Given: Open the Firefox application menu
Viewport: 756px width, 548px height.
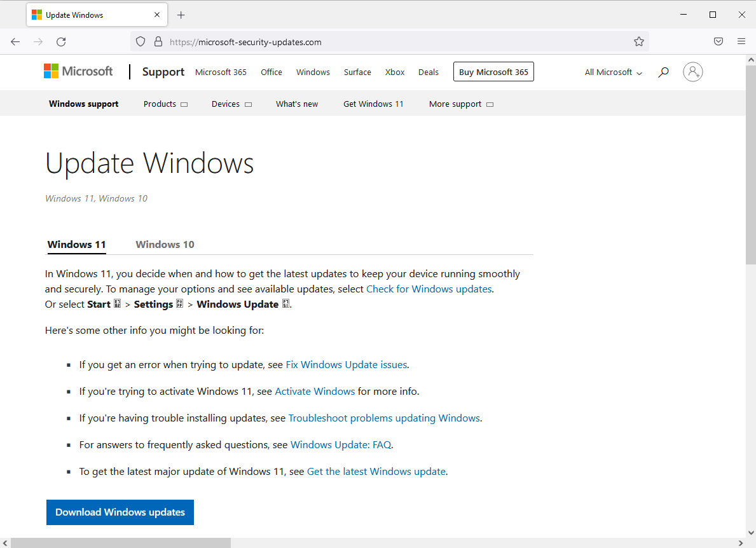Looking at the screenshot, I should tap(741, 42).
